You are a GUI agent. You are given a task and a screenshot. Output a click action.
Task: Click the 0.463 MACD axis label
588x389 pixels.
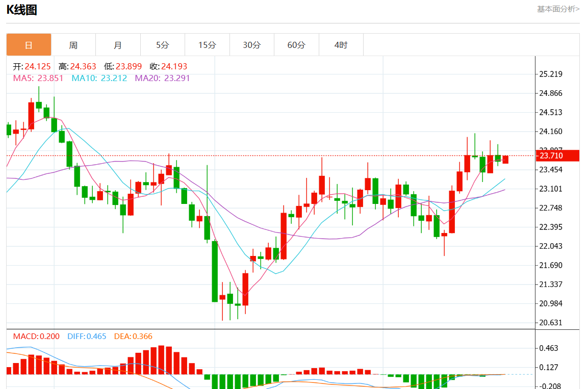[549, 348]
